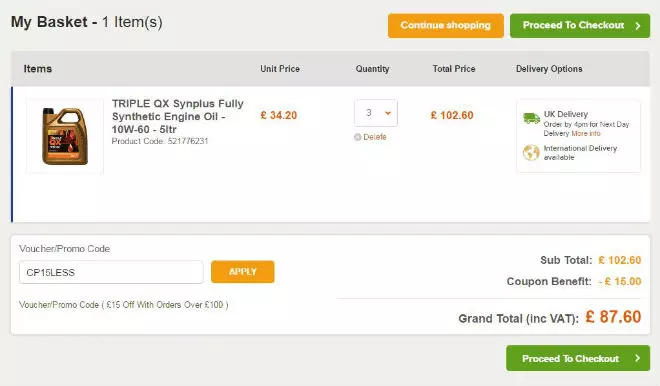Viewport: 660px width, 386px height.
Task: Click the My Basket heading
Action: 87,22
